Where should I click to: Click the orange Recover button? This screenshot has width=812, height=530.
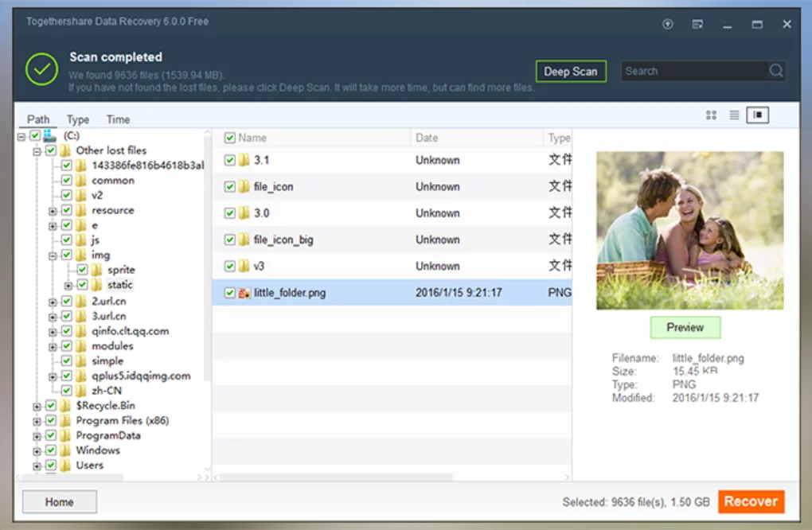[x=750, y=501]
